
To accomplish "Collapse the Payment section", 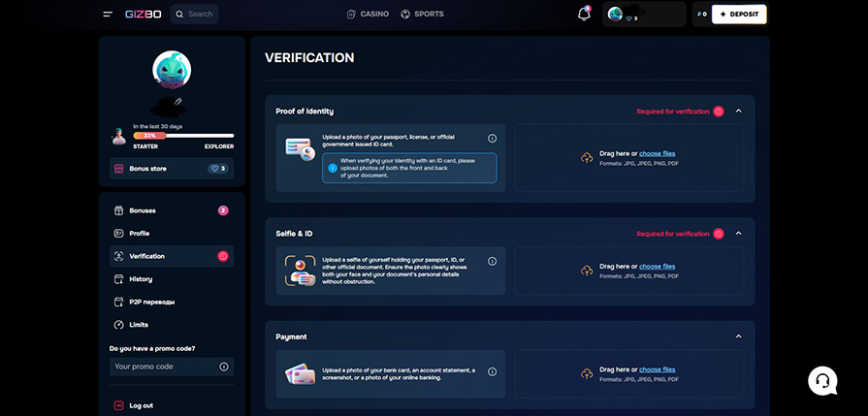I will coord(739,336).
